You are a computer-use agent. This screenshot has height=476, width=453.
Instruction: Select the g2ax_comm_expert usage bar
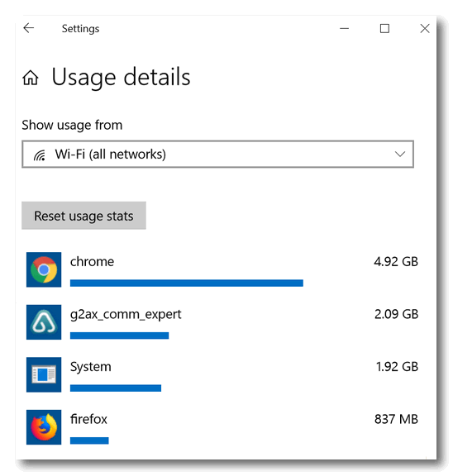(x=119, y=336)
